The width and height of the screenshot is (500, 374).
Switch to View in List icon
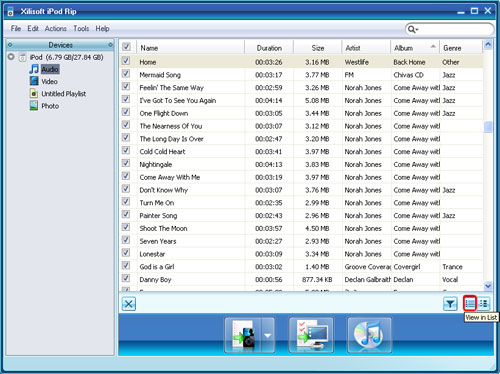[x=470, y=303]
